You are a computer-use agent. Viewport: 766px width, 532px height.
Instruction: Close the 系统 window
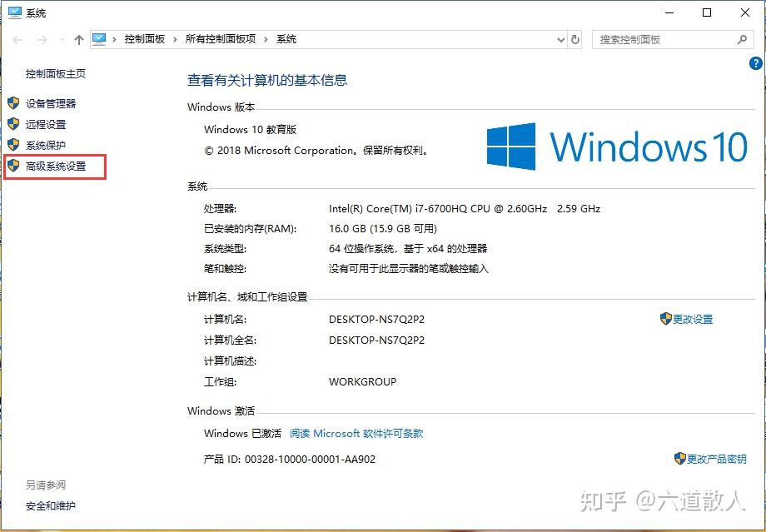tap(745, 12)
